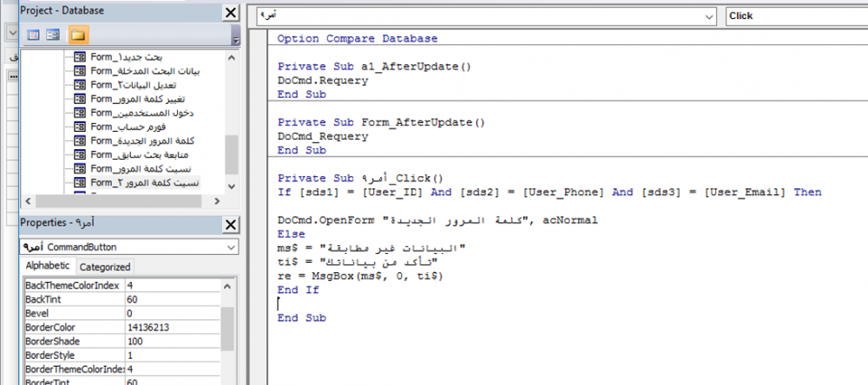Open the Procedure dropdown showing Click

797,16
